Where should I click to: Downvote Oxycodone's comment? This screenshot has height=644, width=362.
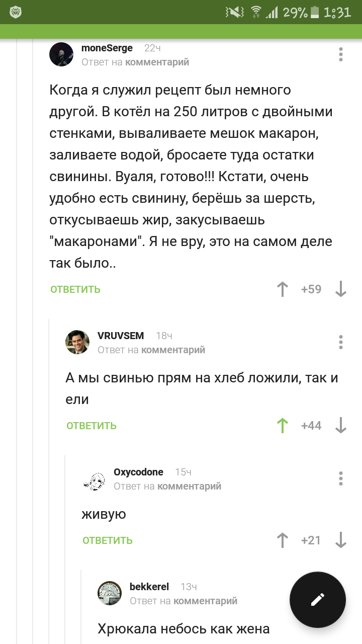pyautogui.click(x=341, y=540)
